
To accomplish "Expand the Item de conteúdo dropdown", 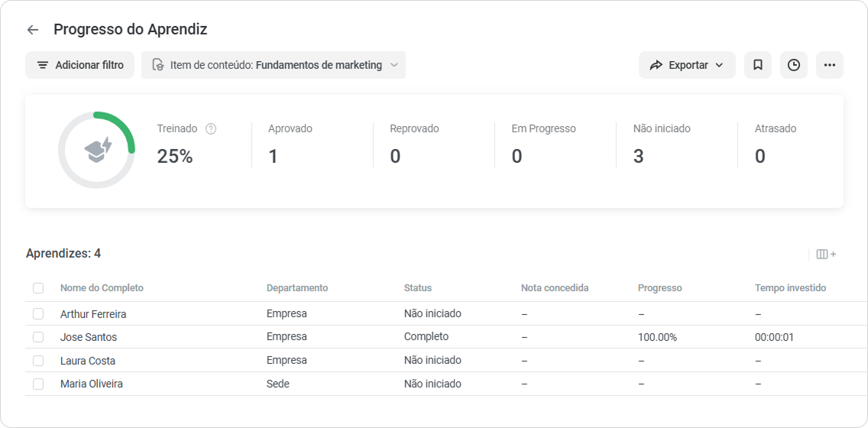I will (x=274, y=65).
